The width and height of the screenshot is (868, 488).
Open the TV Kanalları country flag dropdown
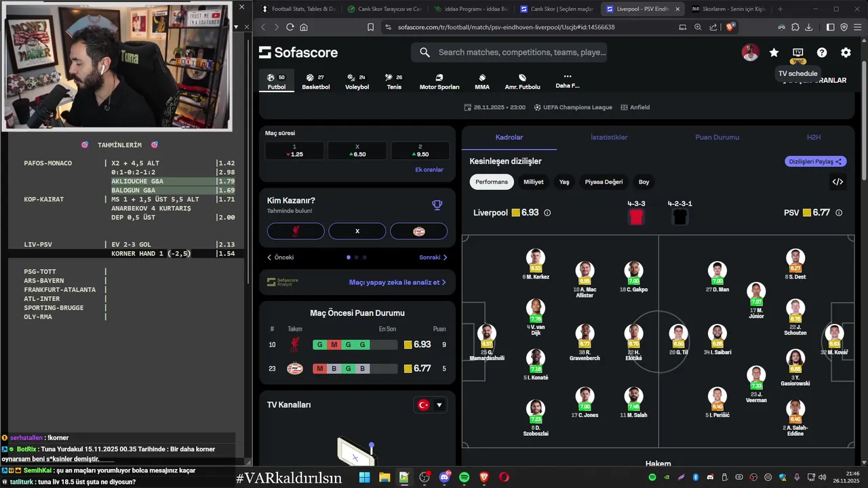click(431, 405)
